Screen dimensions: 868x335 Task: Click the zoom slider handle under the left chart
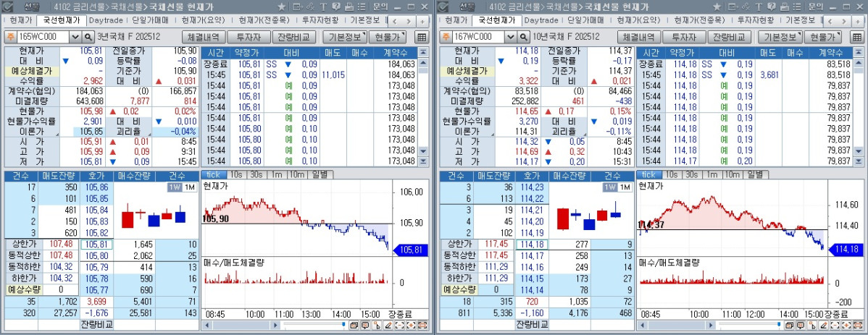tap(343, 324)
